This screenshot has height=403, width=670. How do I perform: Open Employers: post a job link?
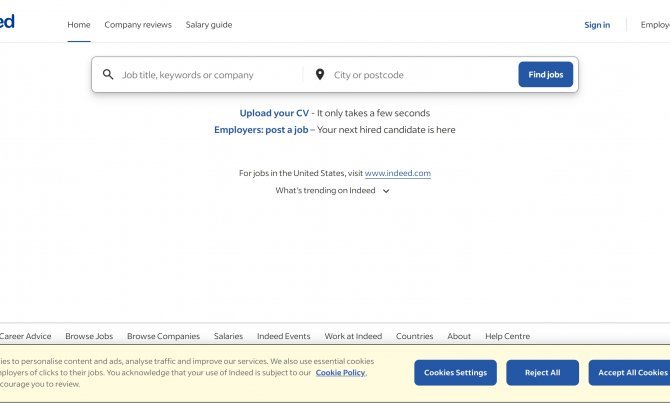click(261, 130)
